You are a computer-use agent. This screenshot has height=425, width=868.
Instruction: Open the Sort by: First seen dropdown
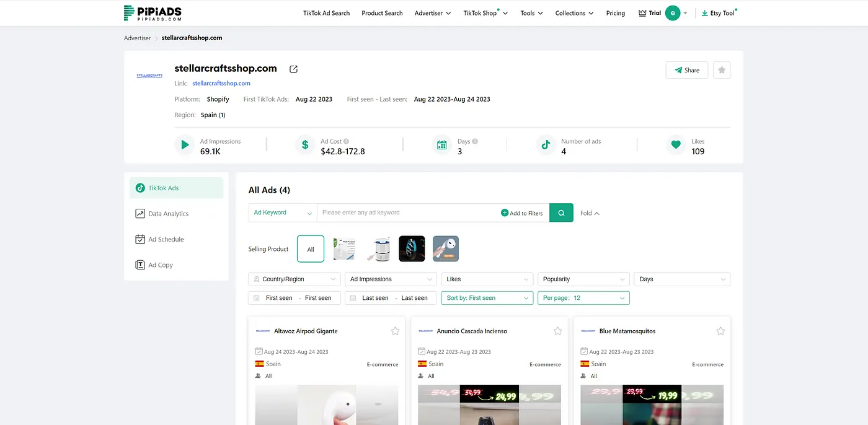(x=487, y=298)
